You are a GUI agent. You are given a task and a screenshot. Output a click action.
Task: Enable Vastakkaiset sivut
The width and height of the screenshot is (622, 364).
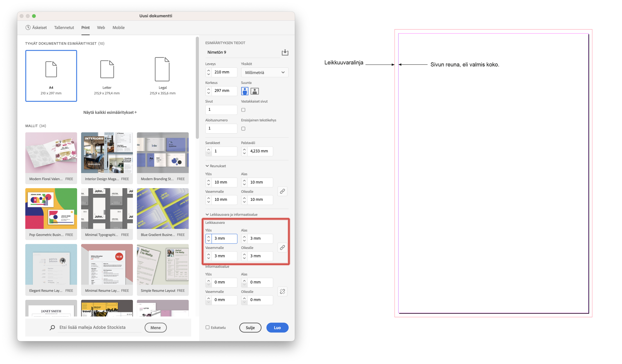pyautogui.click(x=243, y=109)
